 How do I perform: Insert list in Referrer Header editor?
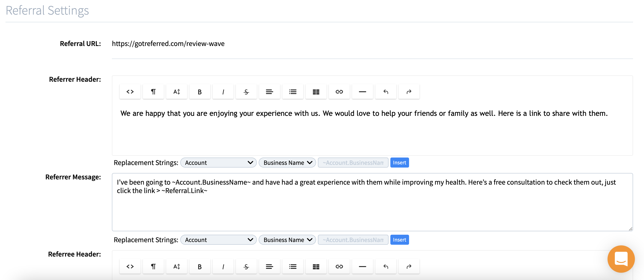tap(293, 92)
